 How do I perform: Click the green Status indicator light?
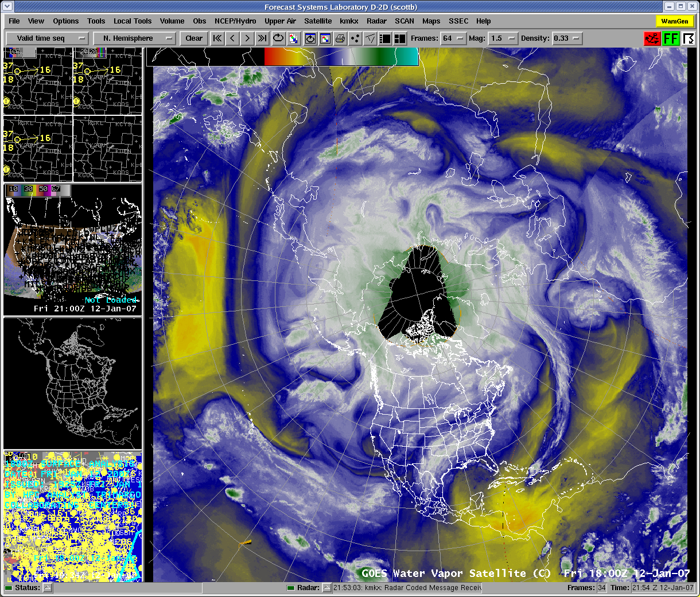[x=9, y=588]
